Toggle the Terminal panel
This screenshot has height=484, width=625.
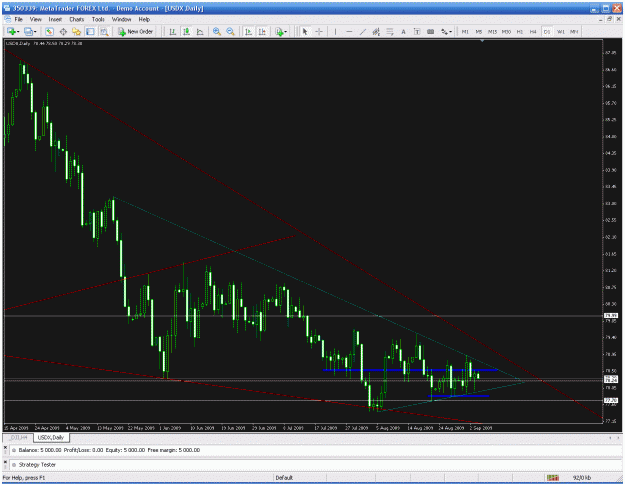(x=90, y=31)
